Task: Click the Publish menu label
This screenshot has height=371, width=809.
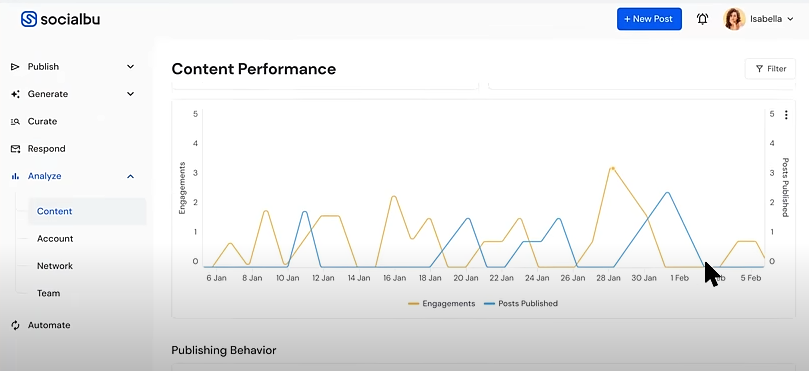Action: click(43, 67)
